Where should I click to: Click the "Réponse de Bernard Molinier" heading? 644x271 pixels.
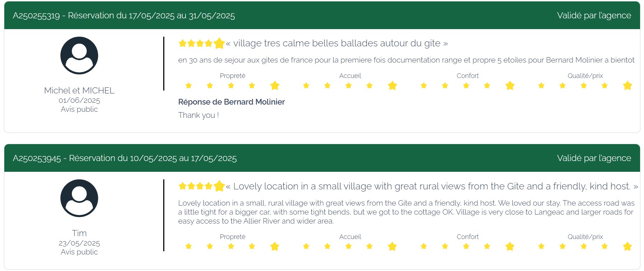coord(231,102)
